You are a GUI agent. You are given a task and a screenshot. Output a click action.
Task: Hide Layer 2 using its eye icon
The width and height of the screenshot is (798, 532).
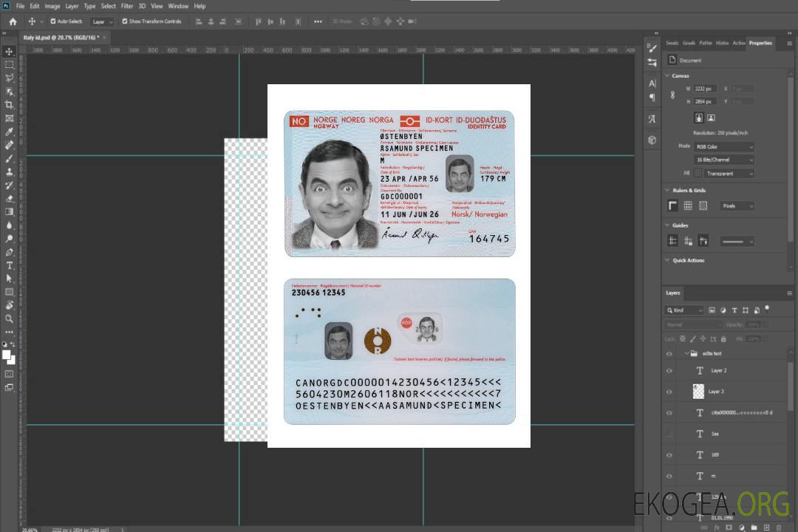[669, 371]
